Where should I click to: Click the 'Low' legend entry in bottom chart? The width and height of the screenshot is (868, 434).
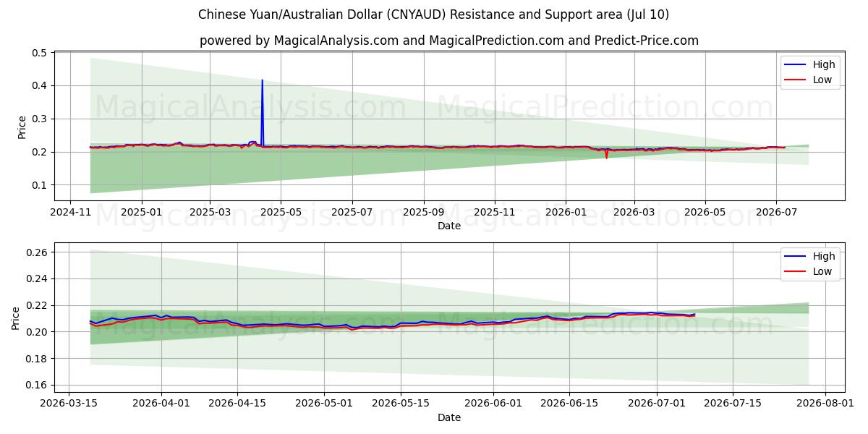point(822,272)
